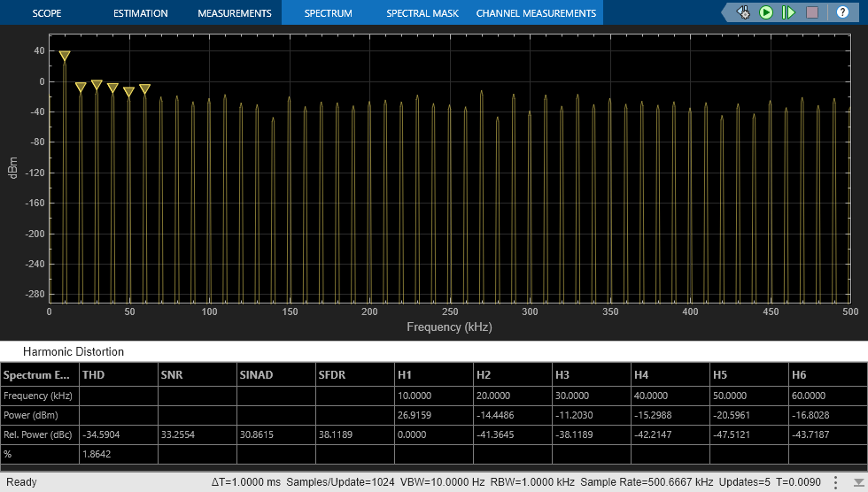Open Help via the question mark icon
The width and height of the screenshot is (868, 492).
(841, 12)
